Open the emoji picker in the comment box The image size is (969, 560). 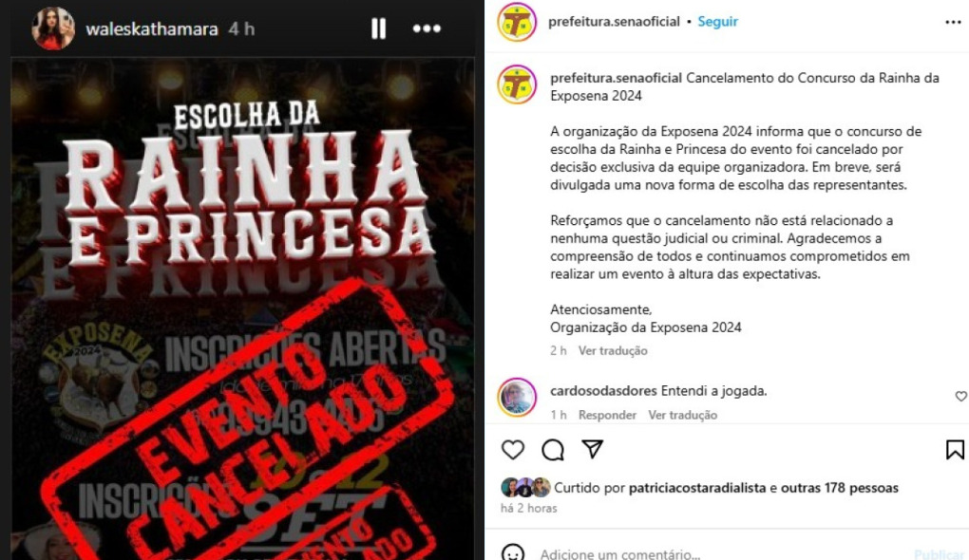[x=513, y=552]
